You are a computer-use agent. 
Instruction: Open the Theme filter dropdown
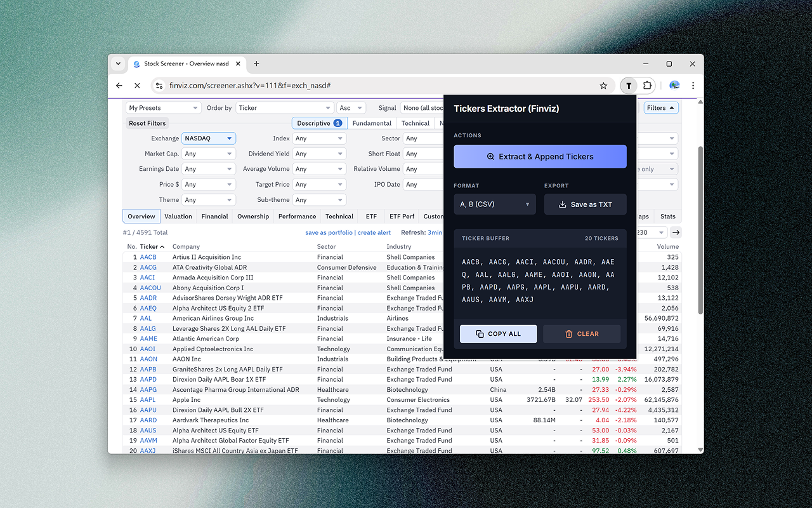[x=209, y=200]
